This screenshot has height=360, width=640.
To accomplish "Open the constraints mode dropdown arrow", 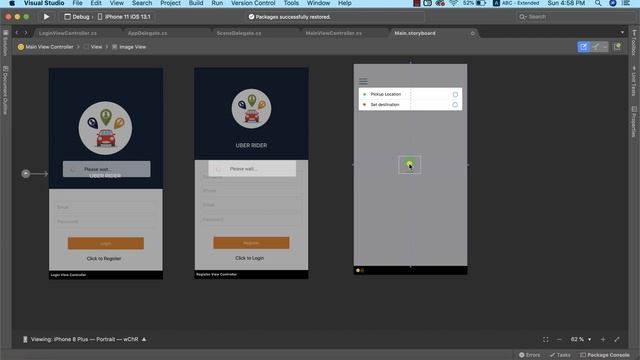I will click(x=605, y=47).
